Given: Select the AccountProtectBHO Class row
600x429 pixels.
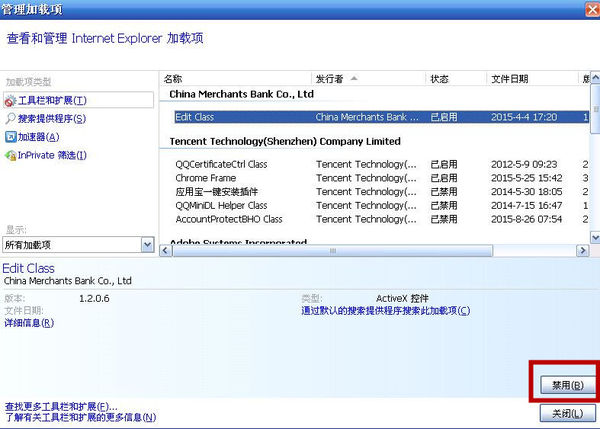Looking at the screenshot, I should pos(382,219).
